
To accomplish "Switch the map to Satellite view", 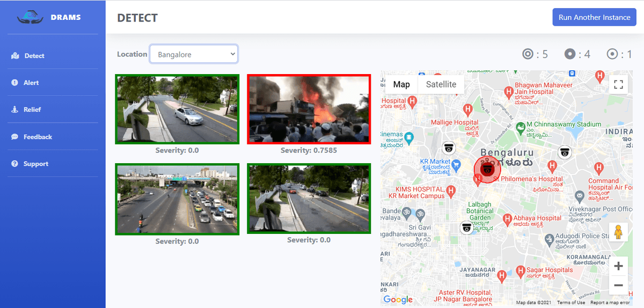I will point(441,84).
